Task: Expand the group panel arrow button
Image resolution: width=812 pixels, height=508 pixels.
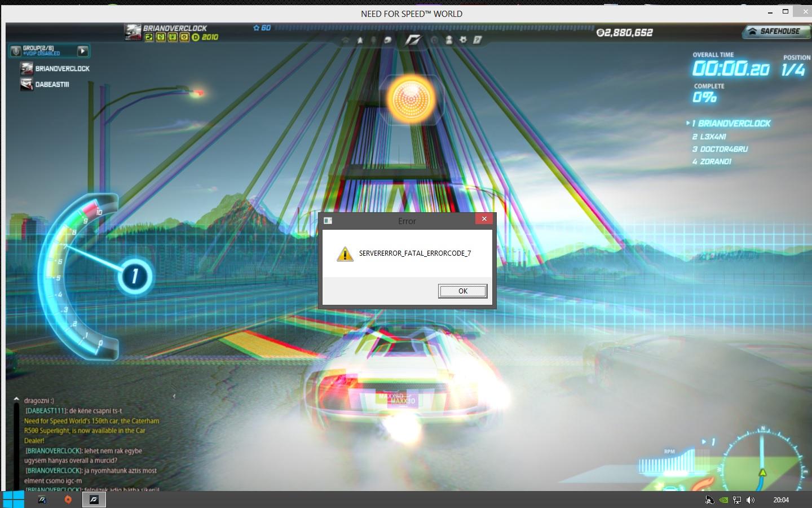Action: point(83,51)
